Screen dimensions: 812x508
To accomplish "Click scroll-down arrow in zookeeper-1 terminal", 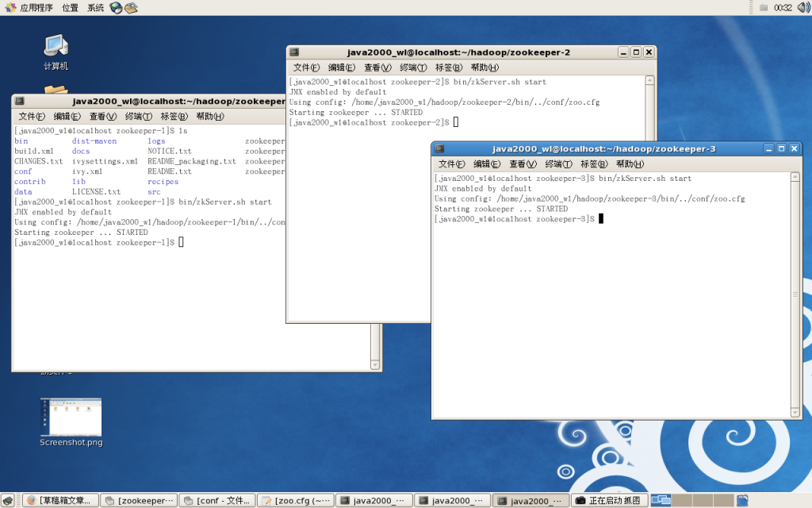I will [375, 365].
